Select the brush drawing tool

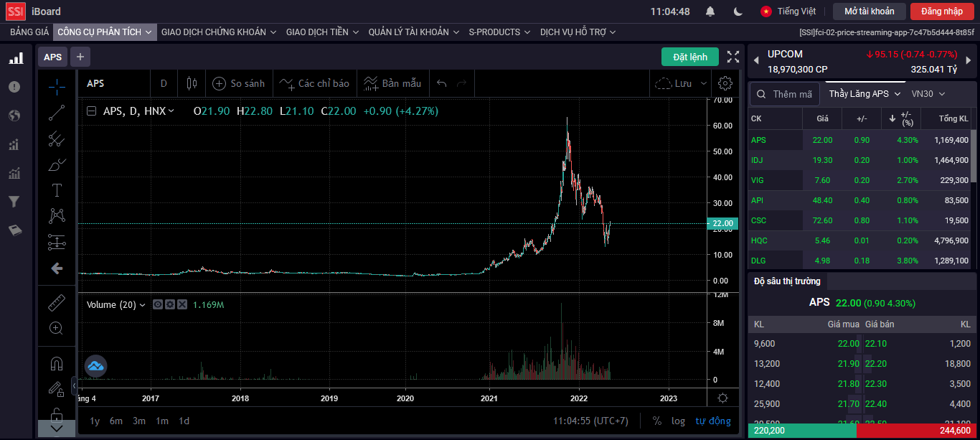57,165
